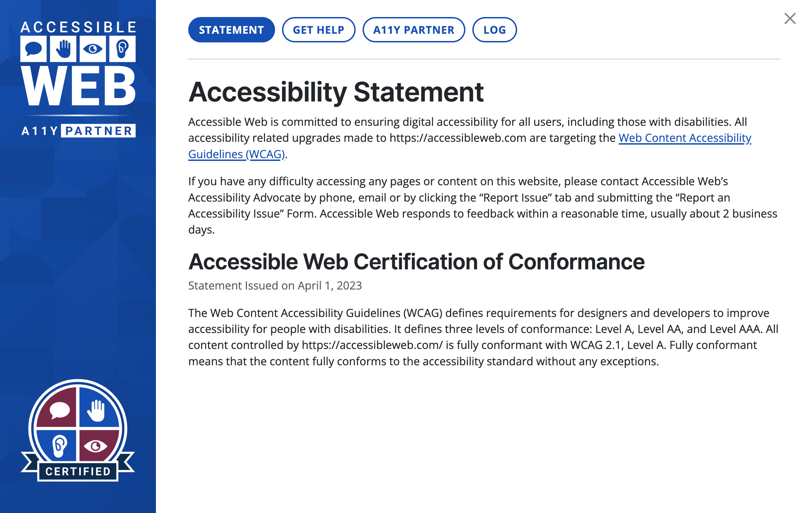Click the CERTIFIED ribbon banner
This screenshot has height=513, width=812.
tap(78, 471)
